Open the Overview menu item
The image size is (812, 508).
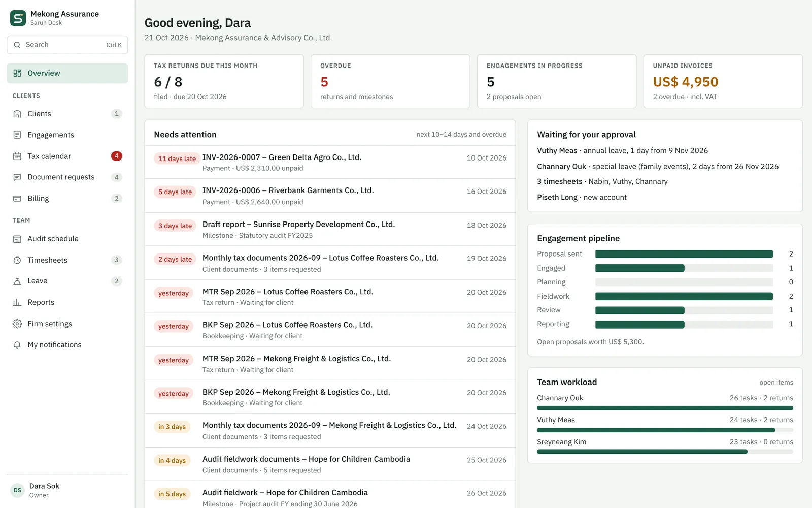pos(67,73)
